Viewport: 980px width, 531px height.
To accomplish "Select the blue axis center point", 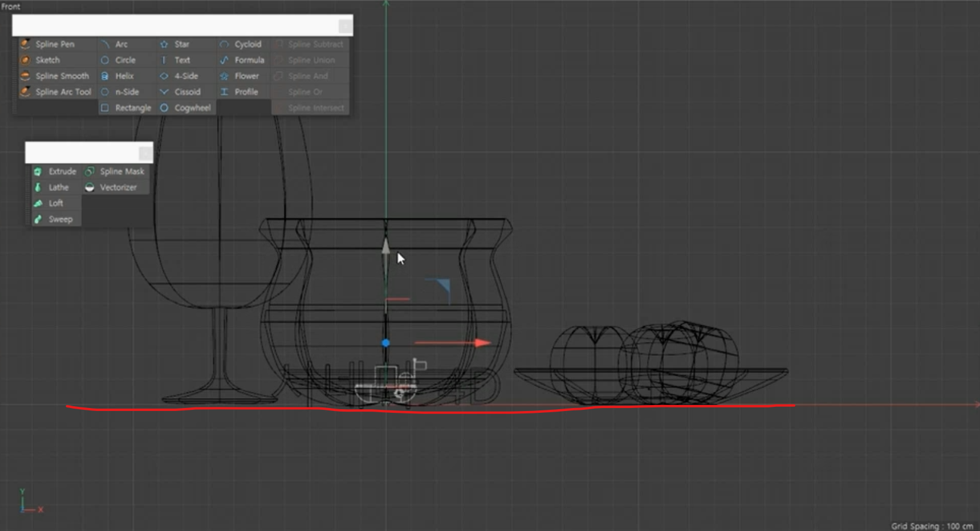I will click(386, 343).
